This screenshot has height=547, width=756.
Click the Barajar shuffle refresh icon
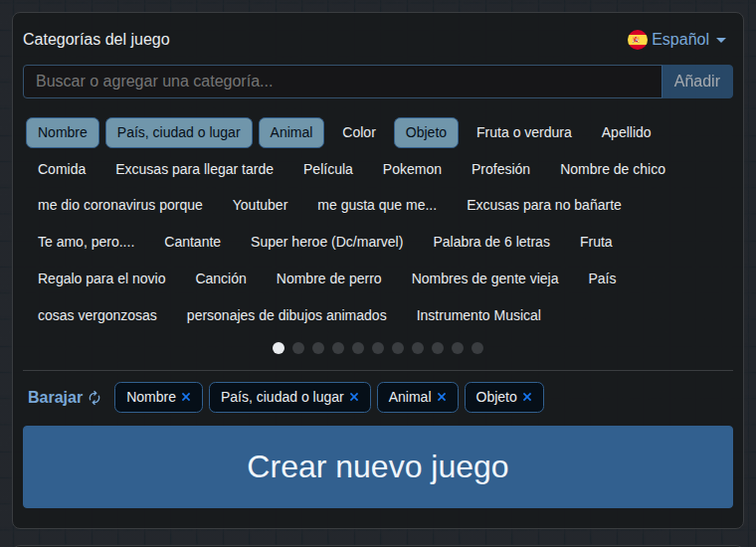tap(94, 398)
